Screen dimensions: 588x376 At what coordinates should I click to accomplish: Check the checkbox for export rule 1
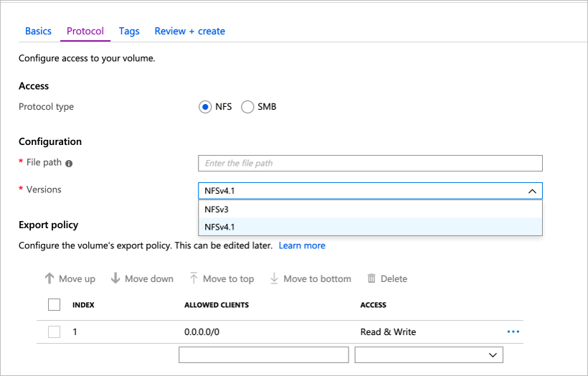(54, 332)
